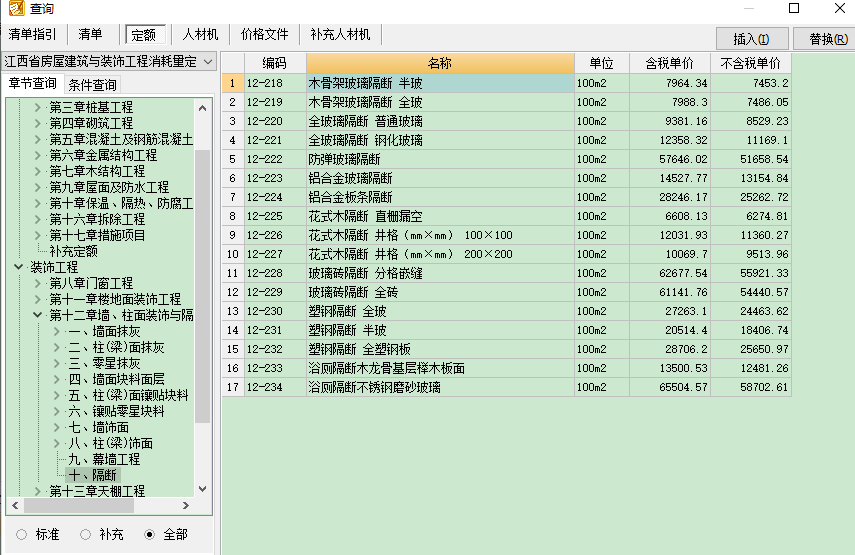
Task: Click the tree vertical scrollbar thumb
Action: (x=202, y=286)
